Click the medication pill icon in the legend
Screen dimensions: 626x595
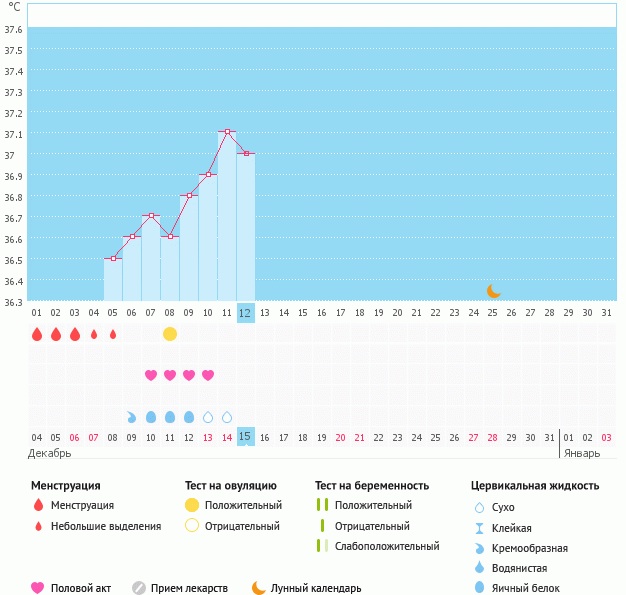(x=139, y=588)
